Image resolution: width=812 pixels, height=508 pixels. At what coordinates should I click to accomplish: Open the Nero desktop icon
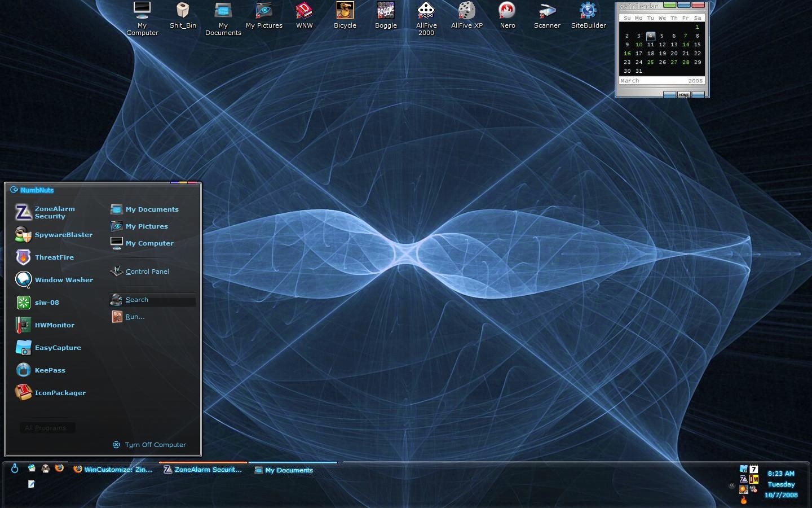[507, 15]
